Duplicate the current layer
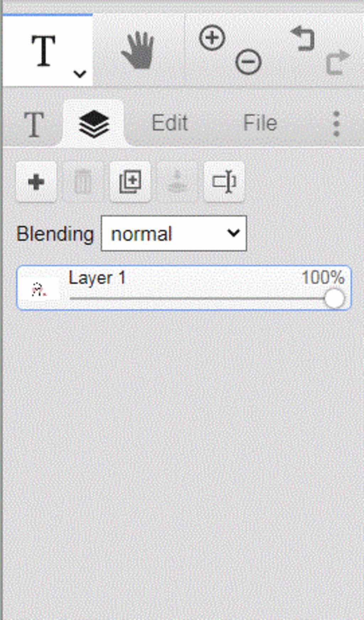Viewport: 364px width, 620px height. point(130,182)
